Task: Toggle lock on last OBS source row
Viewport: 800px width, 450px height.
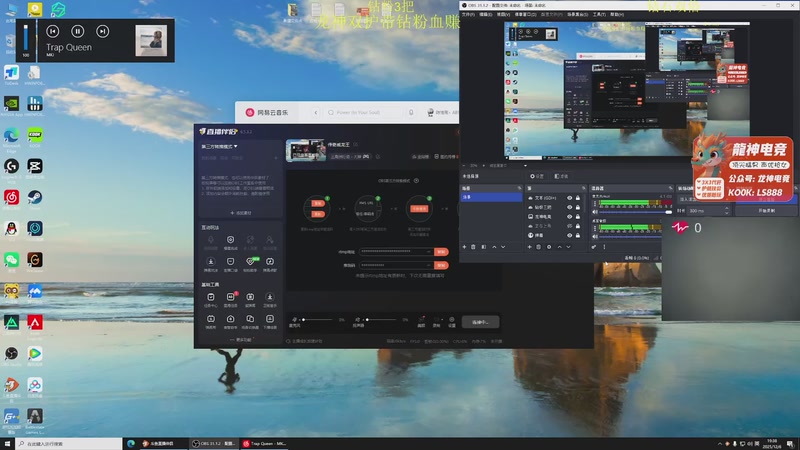Action: pos(578,235)
